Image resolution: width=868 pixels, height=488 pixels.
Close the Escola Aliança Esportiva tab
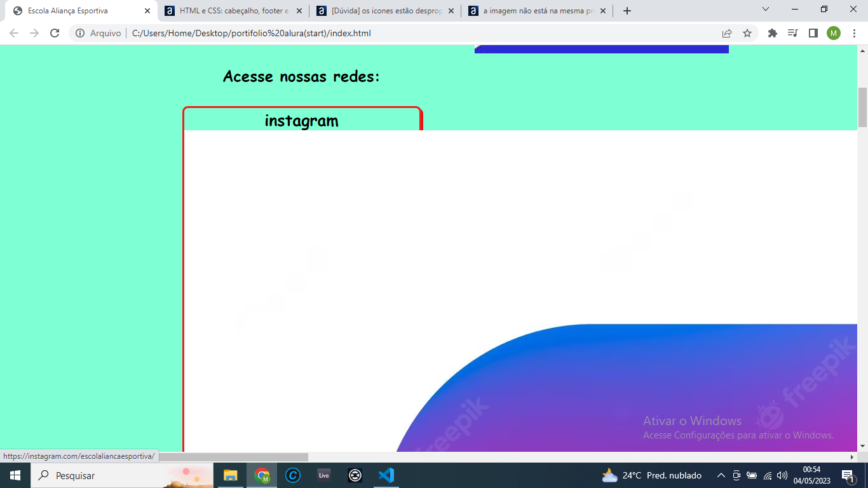tap(147, 11)
